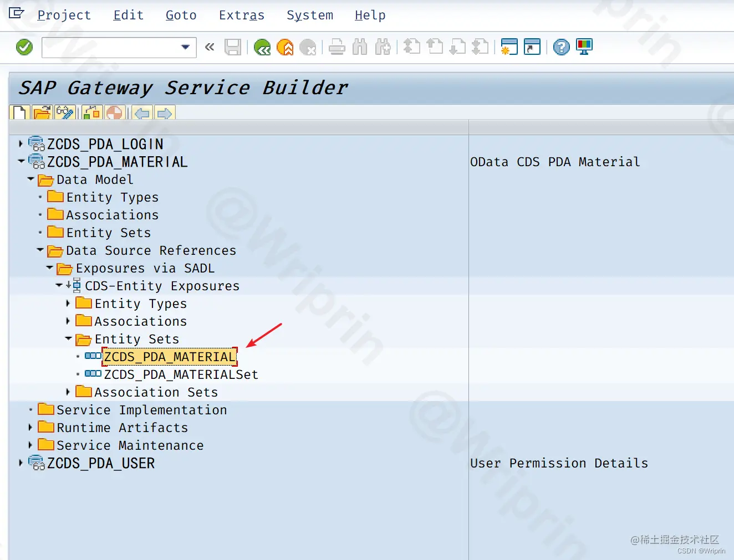Click the Open Project folder icon
This screenshot has height=560, width=734.
click(42, 113)
